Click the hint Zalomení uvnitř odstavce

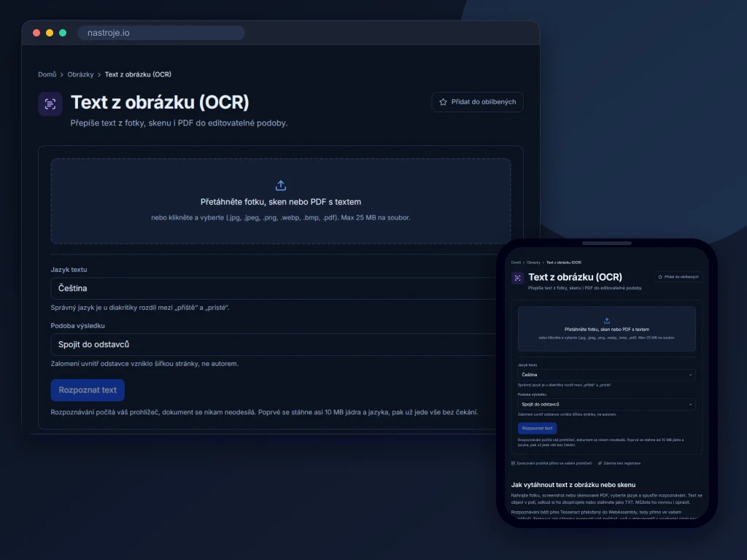(145, 364)
